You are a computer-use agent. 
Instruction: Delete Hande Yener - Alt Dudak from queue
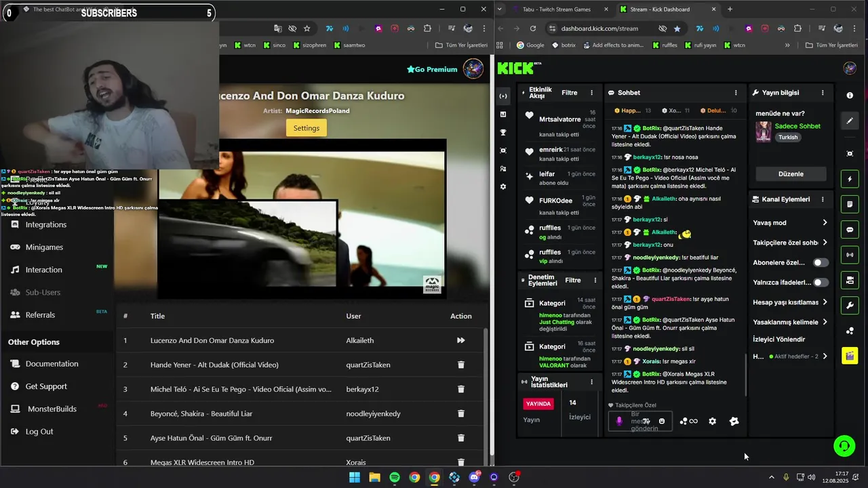(461, 365)
